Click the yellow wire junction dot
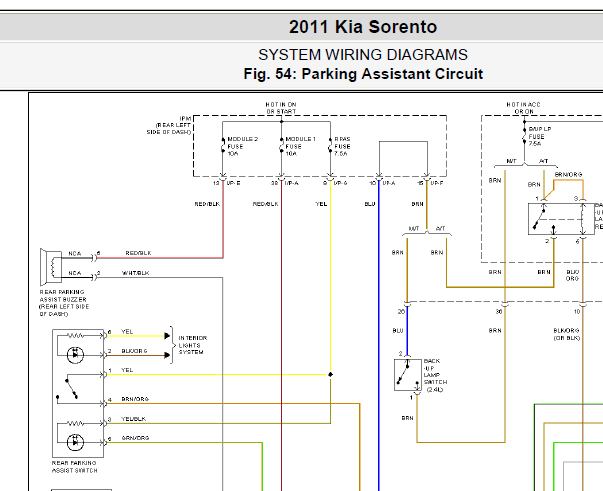 pos(330,374)
